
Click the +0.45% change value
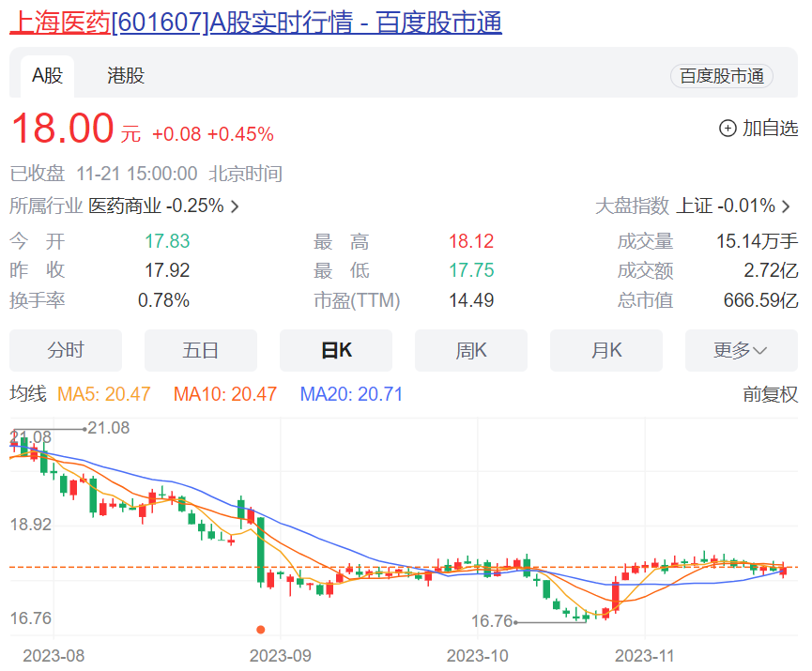(240, 134)
